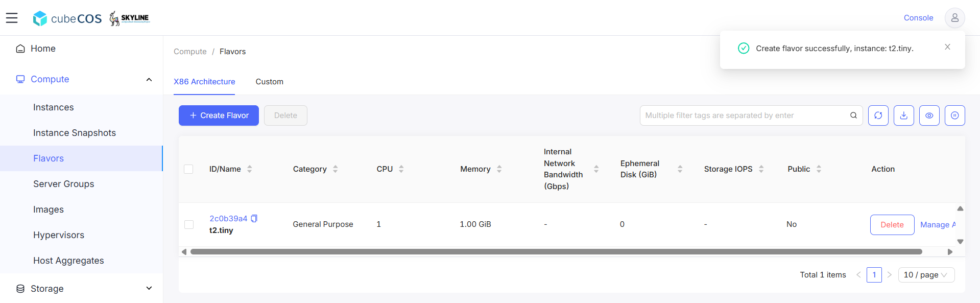Click the horizontal table scrollbar
This screenshot has width=980, height=303.
pos(556,252)
